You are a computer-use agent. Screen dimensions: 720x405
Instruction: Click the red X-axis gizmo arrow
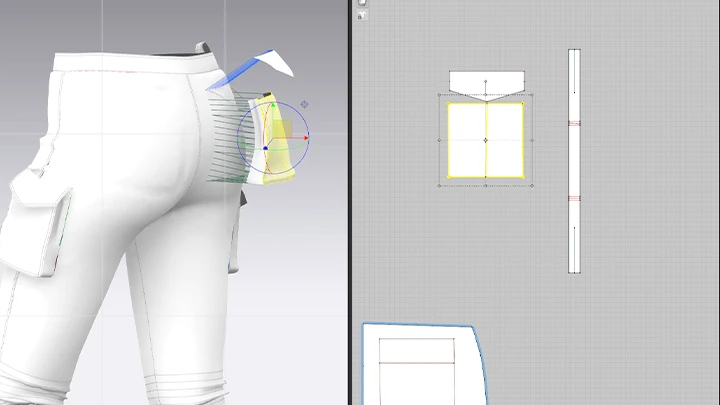(x=306, y=137)
